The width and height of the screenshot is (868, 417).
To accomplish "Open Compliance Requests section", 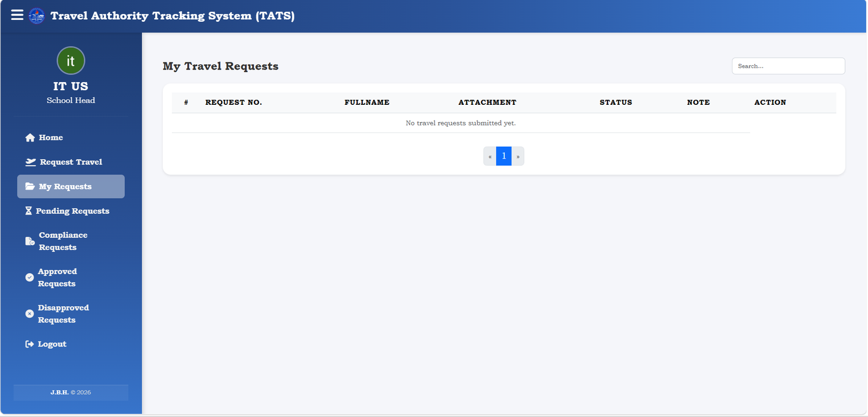I will click(x=71, y=241).
